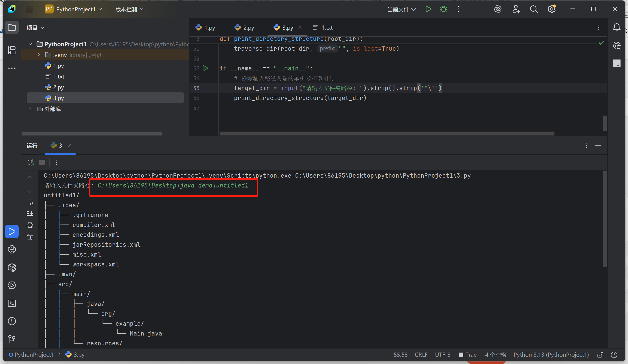
Task: Expand the 外部库 tree node
Action: pos(30,109)
